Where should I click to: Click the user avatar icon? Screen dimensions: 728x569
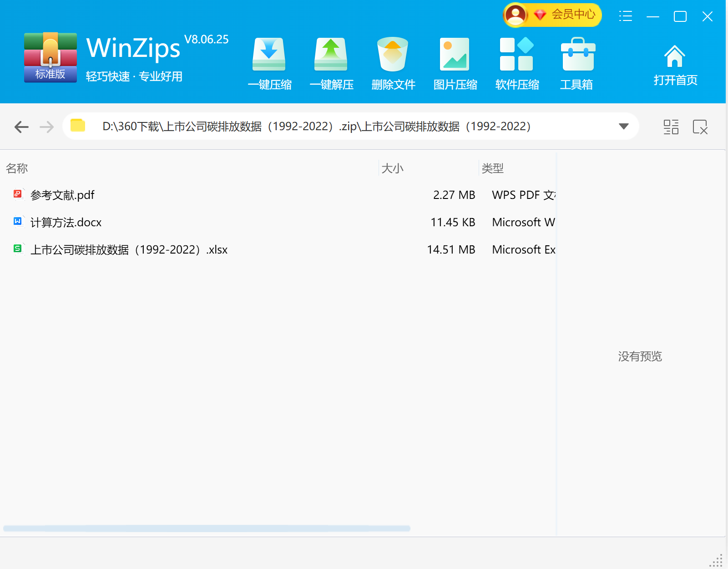tap(516, 15)
